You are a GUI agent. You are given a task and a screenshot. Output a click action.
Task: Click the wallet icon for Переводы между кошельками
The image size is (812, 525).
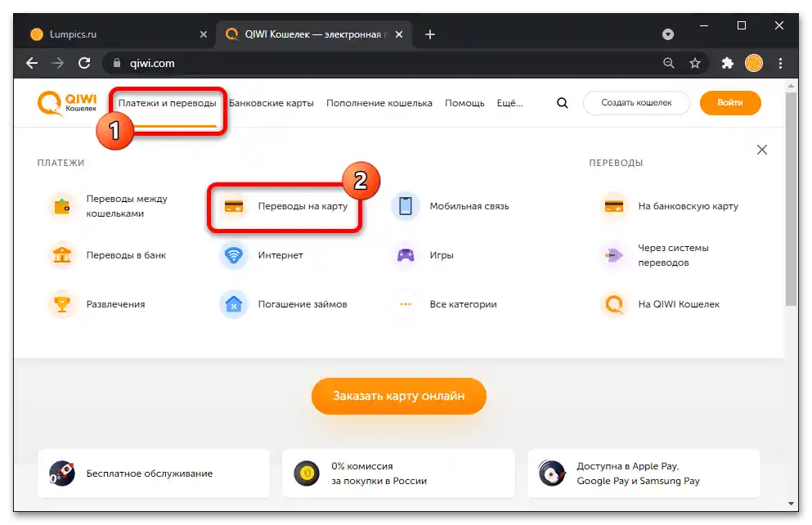(x=62, y=206)
